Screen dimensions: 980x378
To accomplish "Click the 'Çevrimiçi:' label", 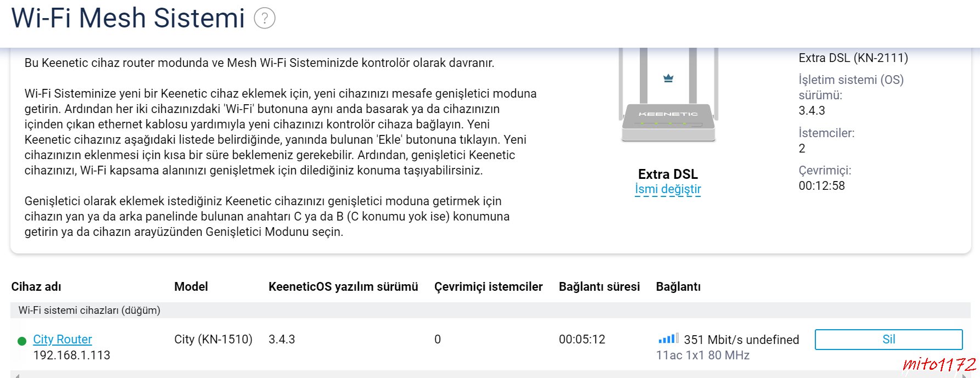I will pos(825,170).
